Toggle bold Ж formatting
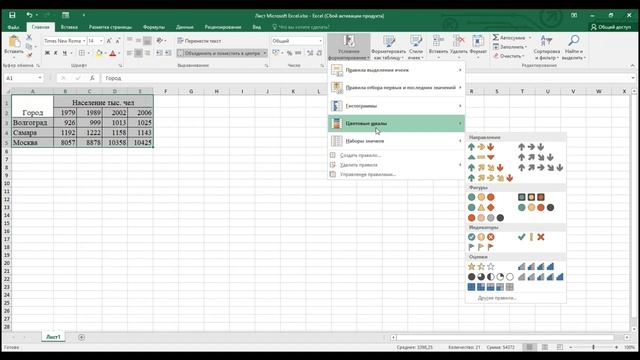The image size is (640, 360). (x=47, y=53)
